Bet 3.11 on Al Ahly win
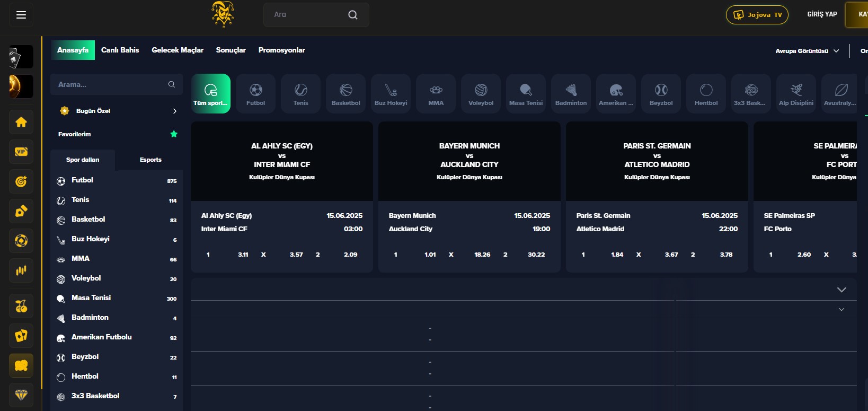Image resolution: width=868 pixels, height=411 pixels. pos(243,255)
